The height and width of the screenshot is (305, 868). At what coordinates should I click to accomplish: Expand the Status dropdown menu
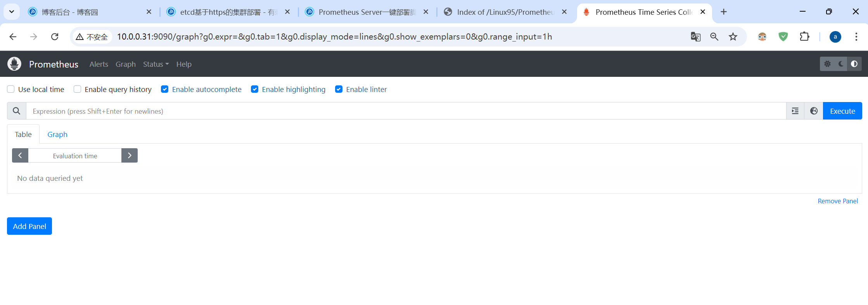(x=156, y=64)
